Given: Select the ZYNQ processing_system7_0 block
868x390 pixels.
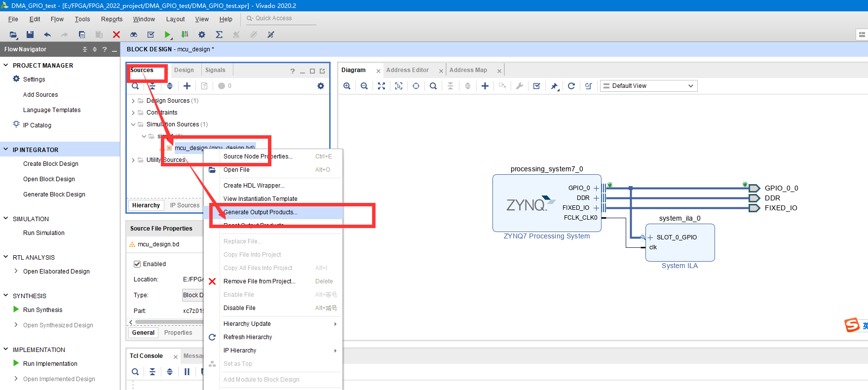Looking at the screenshot, I should point(547,203).
